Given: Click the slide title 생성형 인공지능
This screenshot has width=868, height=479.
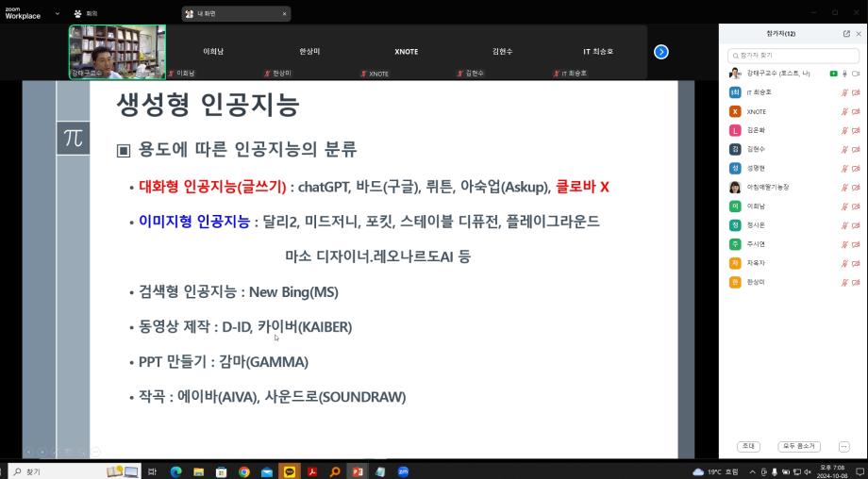Looking at the screenshot, I should click(x=209, y=105).
